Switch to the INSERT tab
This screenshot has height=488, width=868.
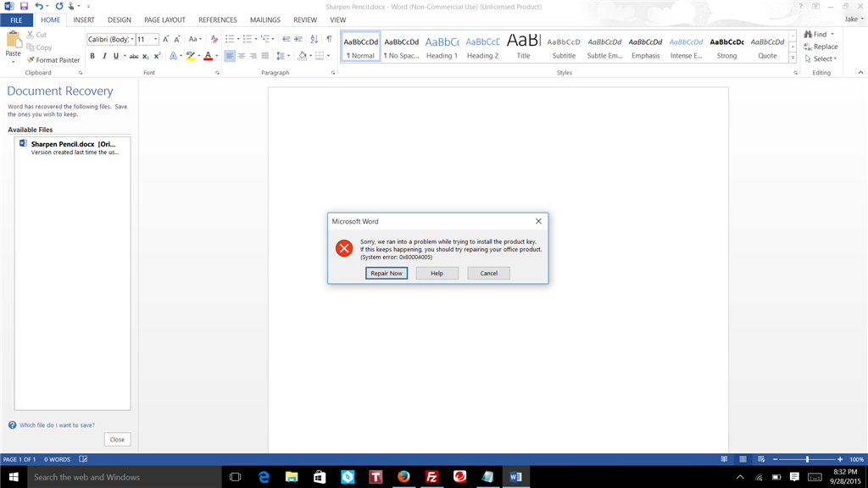click(x=84, y=20)
